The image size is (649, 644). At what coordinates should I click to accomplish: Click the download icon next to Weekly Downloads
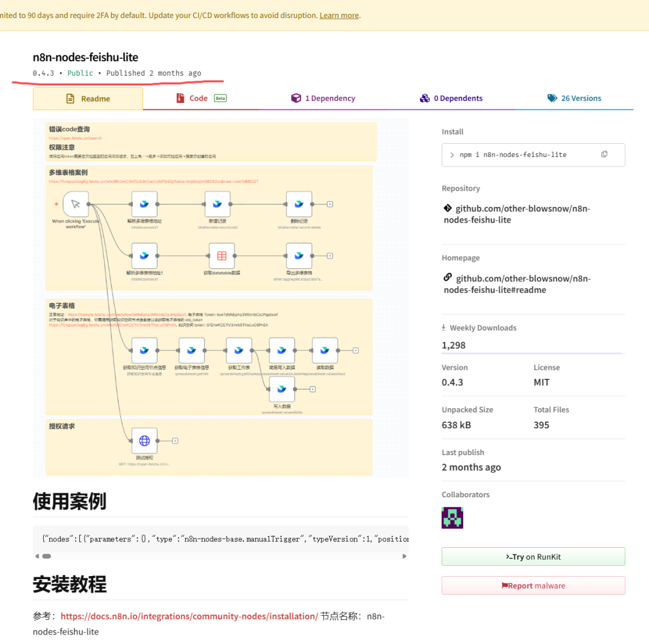click(444, 327)
